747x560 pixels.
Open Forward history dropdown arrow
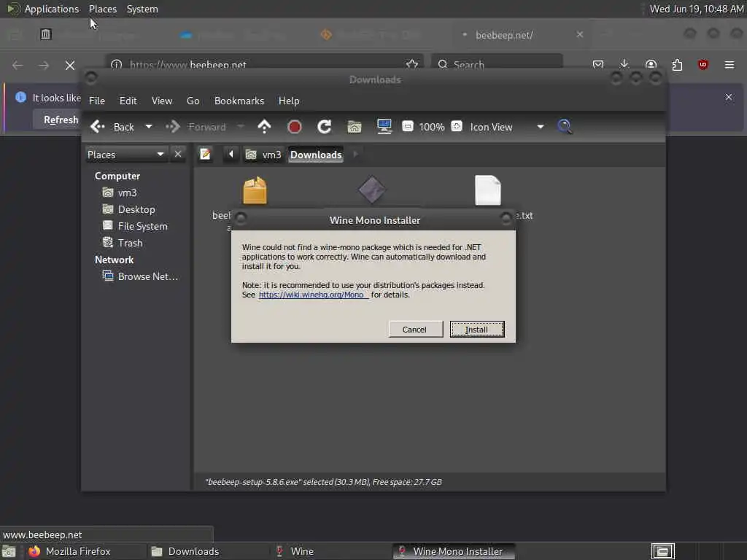click(x=241, y=127)
